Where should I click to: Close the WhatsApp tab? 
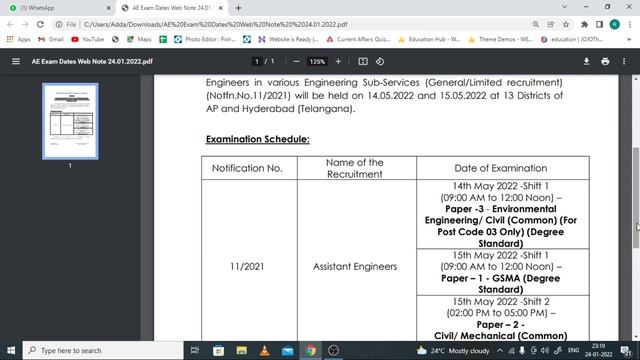coord(109,8)
